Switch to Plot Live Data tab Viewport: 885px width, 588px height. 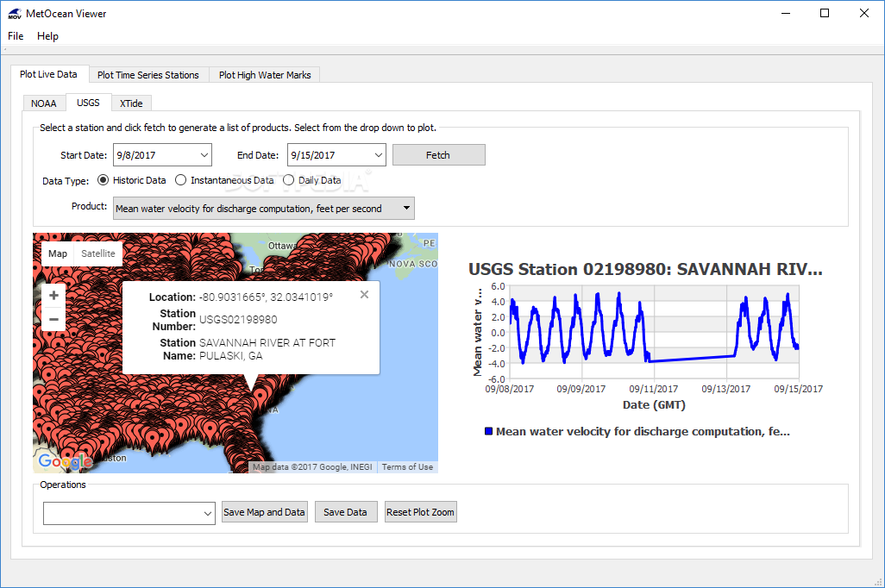pos(48,74)
